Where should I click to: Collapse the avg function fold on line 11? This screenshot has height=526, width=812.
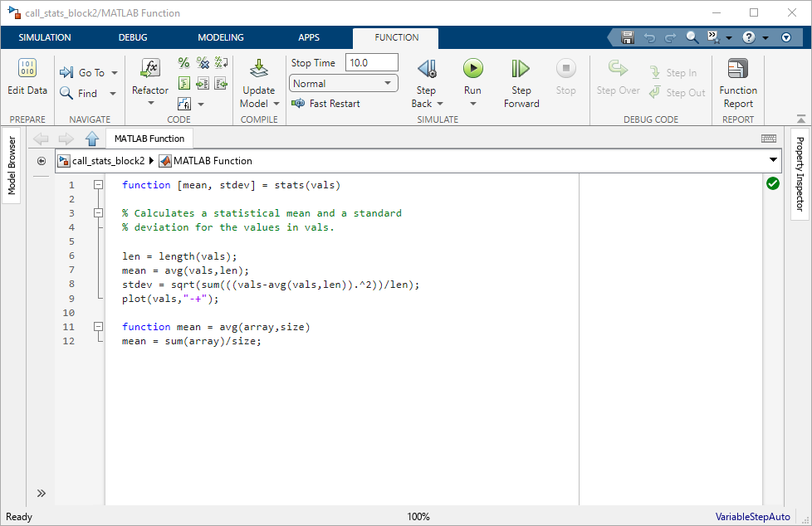click(x=98, y=327)
